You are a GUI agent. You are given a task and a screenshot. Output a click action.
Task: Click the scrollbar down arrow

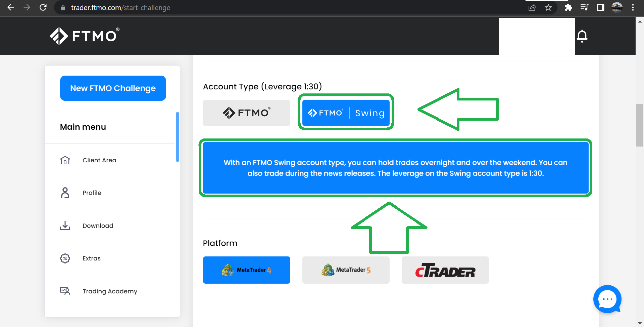click(x=640, y=323)
